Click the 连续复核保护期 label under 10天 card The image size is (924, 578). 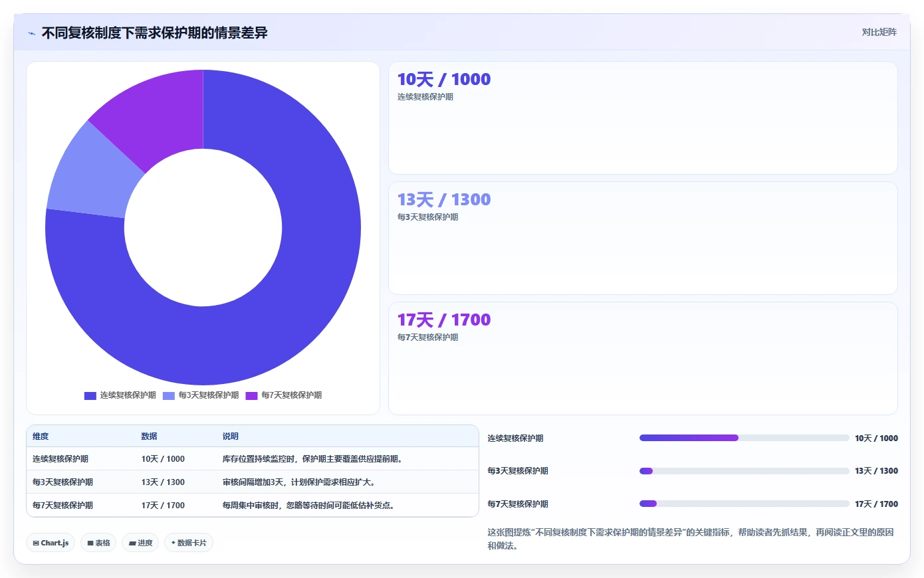click(x=425, y=97)
